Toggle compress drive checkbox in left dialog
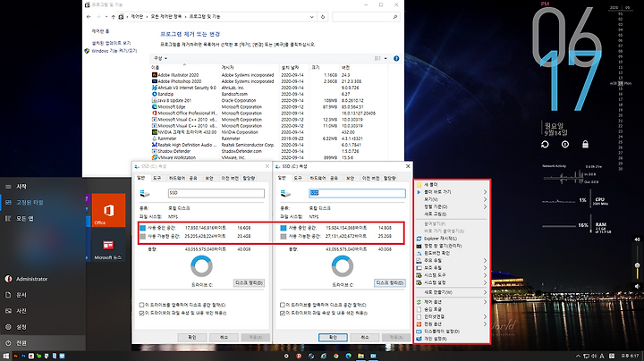Viewport: 644px width, 361px height. 141,305
